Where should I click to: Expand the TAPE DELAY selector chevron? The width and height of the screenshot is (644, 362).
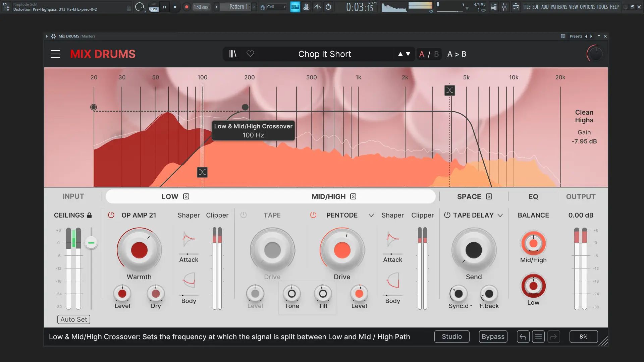[x=500, y=216]
